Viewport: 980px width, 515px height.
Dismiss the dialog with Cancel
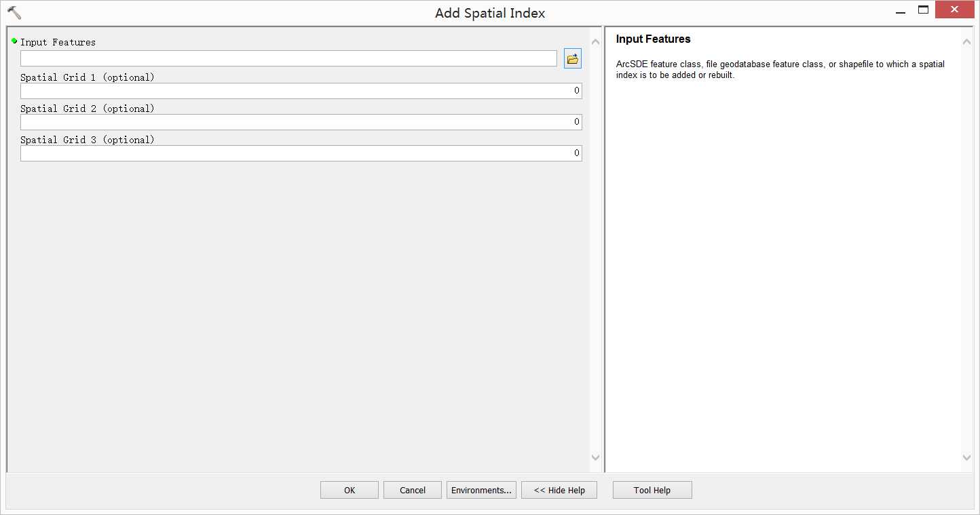[x=413, y=490]
